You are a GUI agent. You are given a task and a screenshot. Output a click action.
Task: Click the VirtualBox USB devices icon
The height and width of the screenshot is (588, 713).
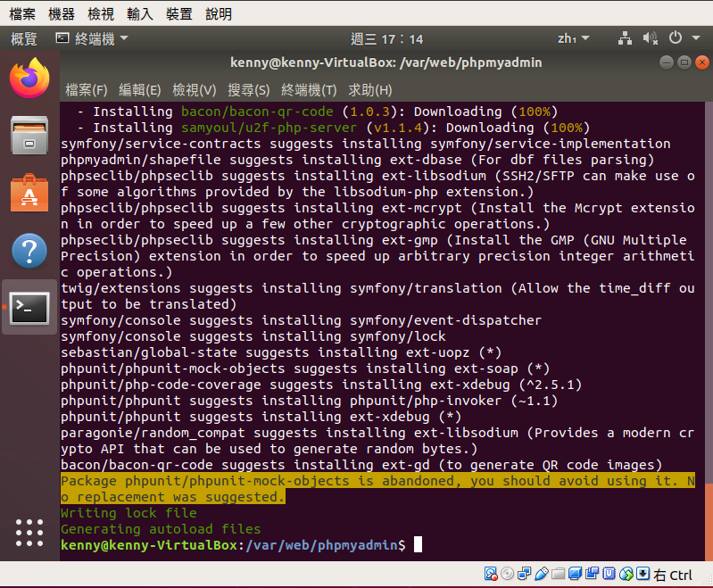pos(541,574)
